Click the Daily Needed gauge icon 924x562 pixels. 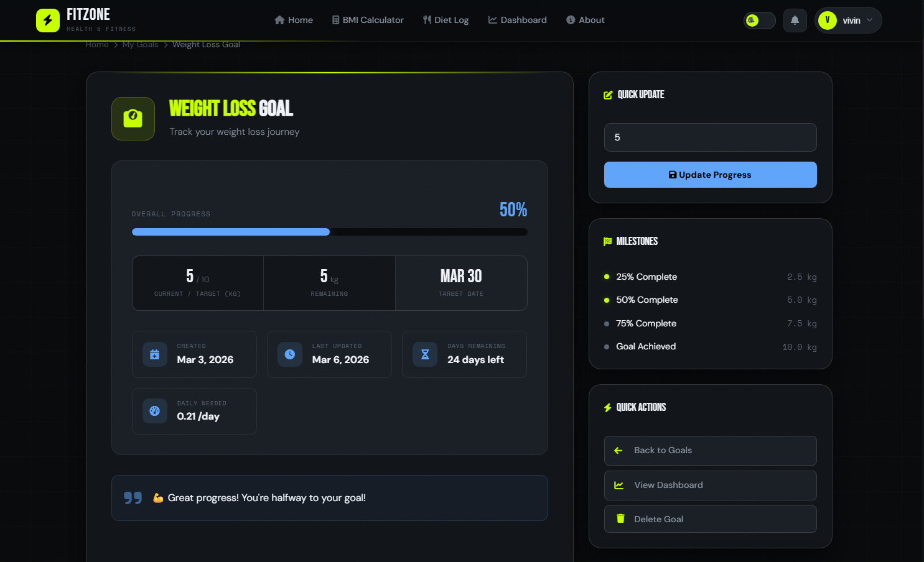(x=155, y=411)
